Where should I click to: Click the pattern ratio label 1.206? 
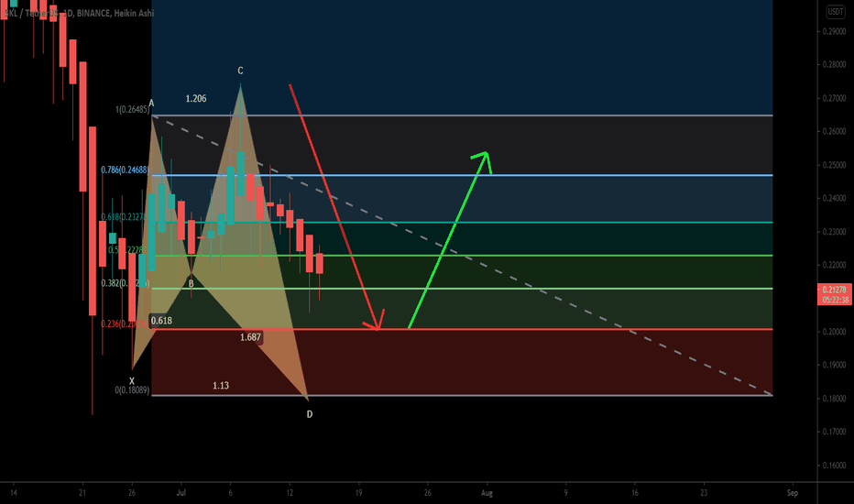pos(196,99)
